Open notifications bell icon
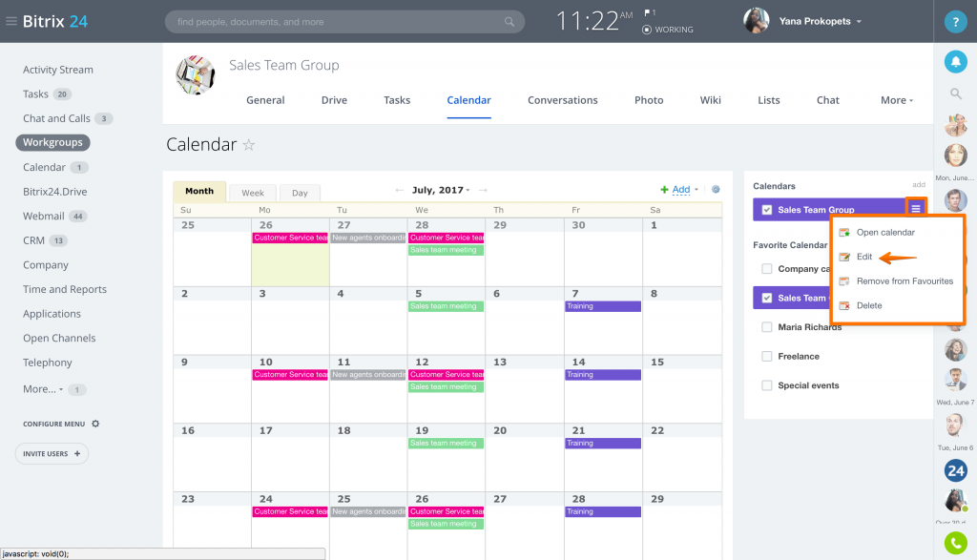977x560 pixels. (955, 62)
